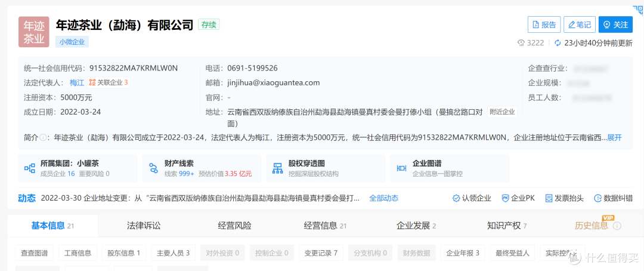Follow the company with 关注

[615, 24]
